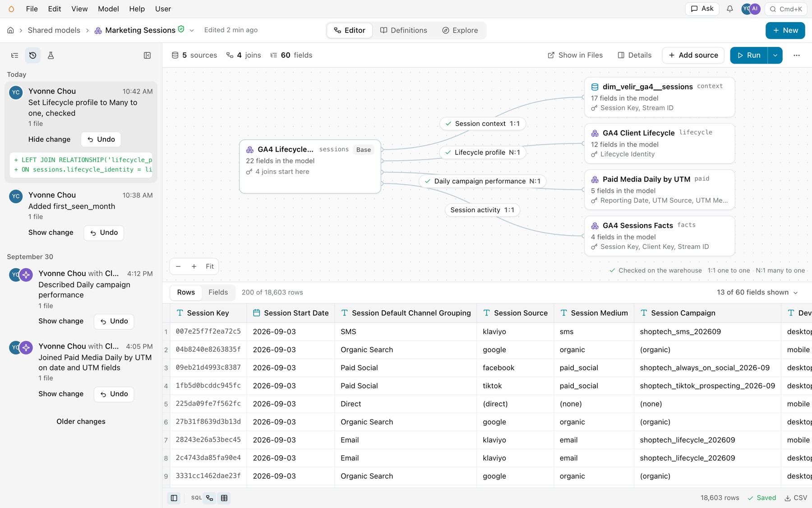Open the GA4 Client Lifecycle source card

coord(659,144)
